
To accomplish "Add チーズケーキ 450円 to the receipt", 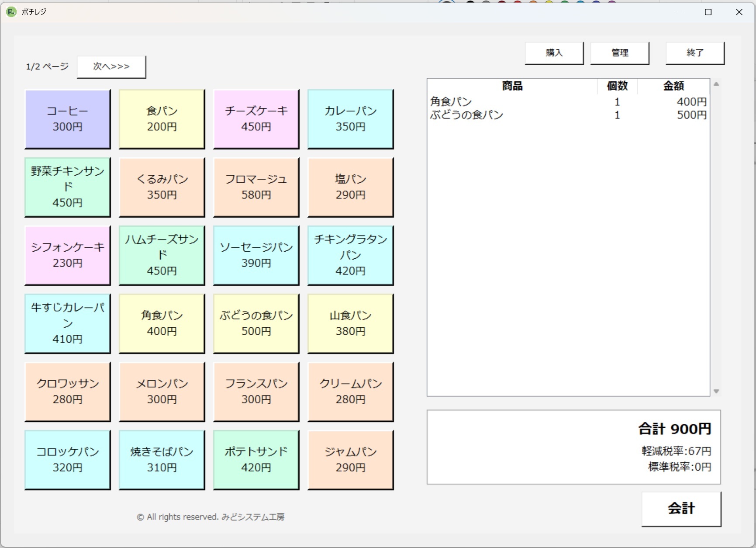I will 255,119.
